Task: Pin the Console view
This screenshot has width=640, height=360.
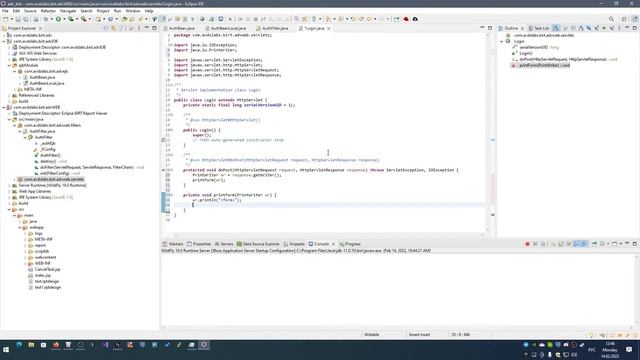Action: 594,244
